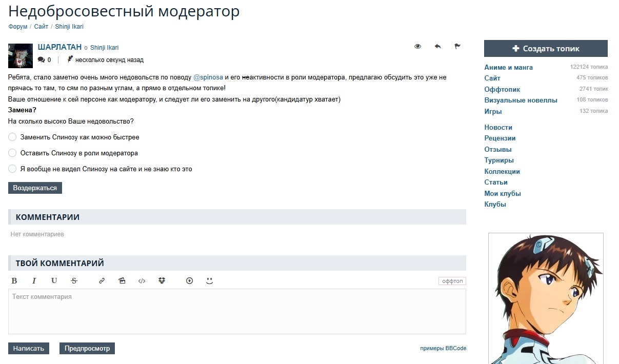The height and width of the screenshot is (364, 619).
Task: Toggle the "оффтоп" comment marker
Action: [452, 281]
